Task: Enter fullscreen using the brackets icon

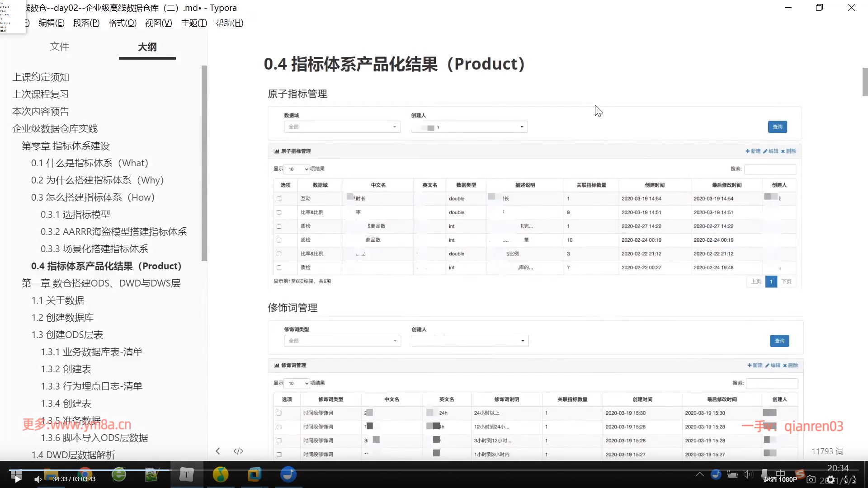Action: pyautogui.click(x=850, y=479)
